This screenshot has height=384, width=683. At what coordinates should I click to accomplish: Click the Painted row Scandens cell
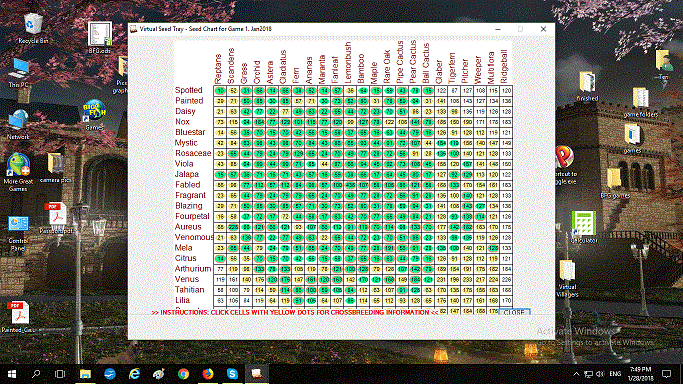point(233,101)
